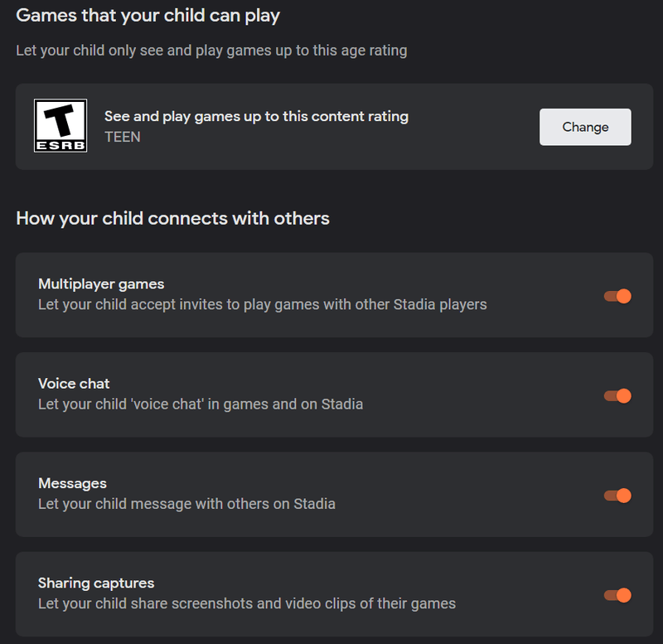The image size is (663, 644).
Task: Switch off Sharing captures
Action: point(618,595)
